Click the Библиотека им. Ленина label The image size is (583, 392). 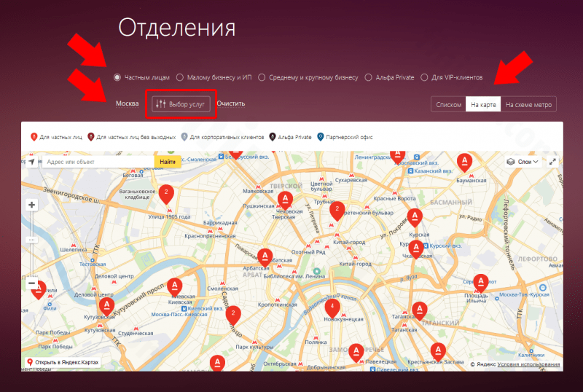294,276
